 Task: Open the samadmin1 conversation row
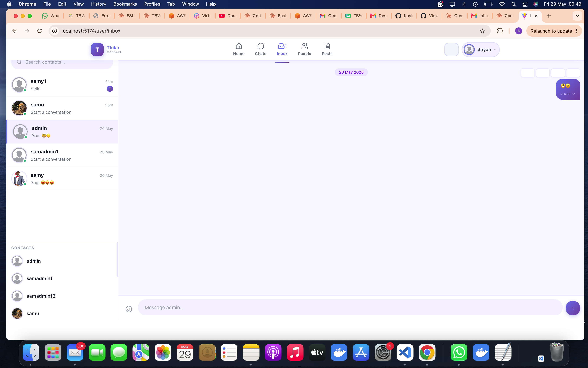62,155
